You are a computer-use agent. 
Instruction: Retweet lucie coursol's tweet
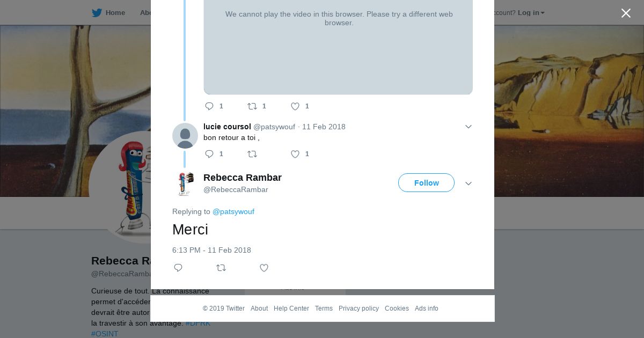pyautogui.click(x=252, y=154)
